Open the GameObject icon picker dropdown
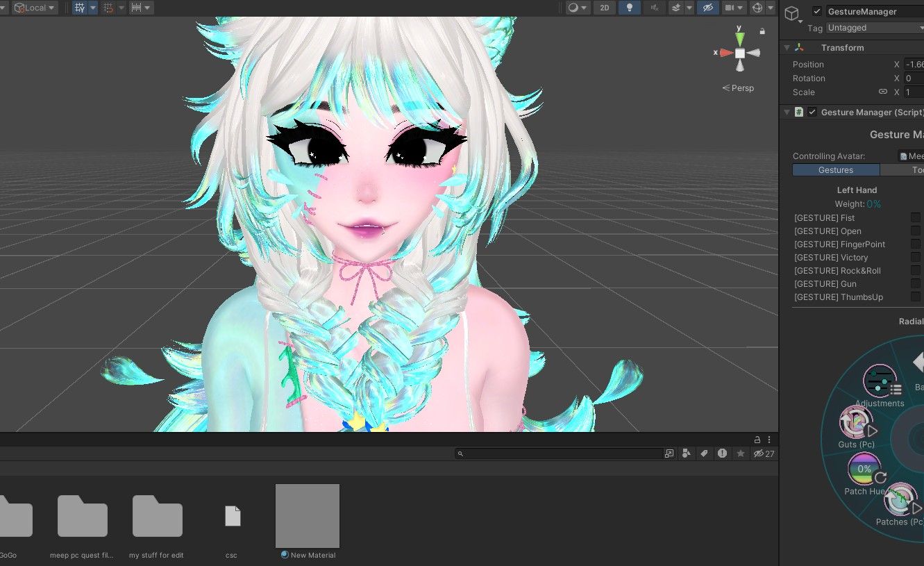Screen dimensions: 924x566 [x=792, y=15]
